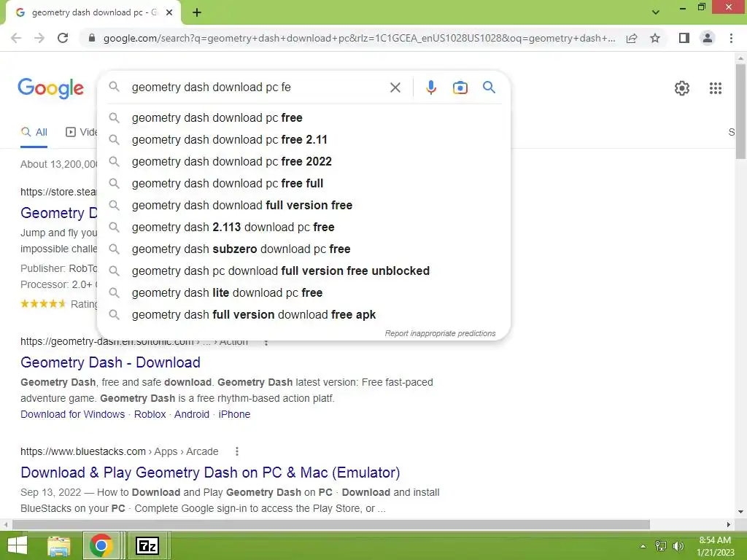The height and width of the screenshot is (560, 747).
Task: Select the All search tab
Action: point(34,132)
